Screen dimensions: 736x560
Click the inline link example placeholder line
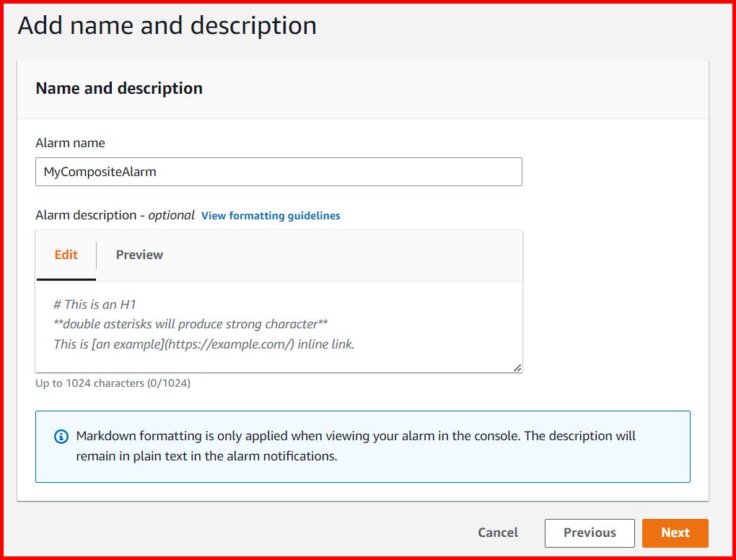pyautogui.click(x=204, y=344)
